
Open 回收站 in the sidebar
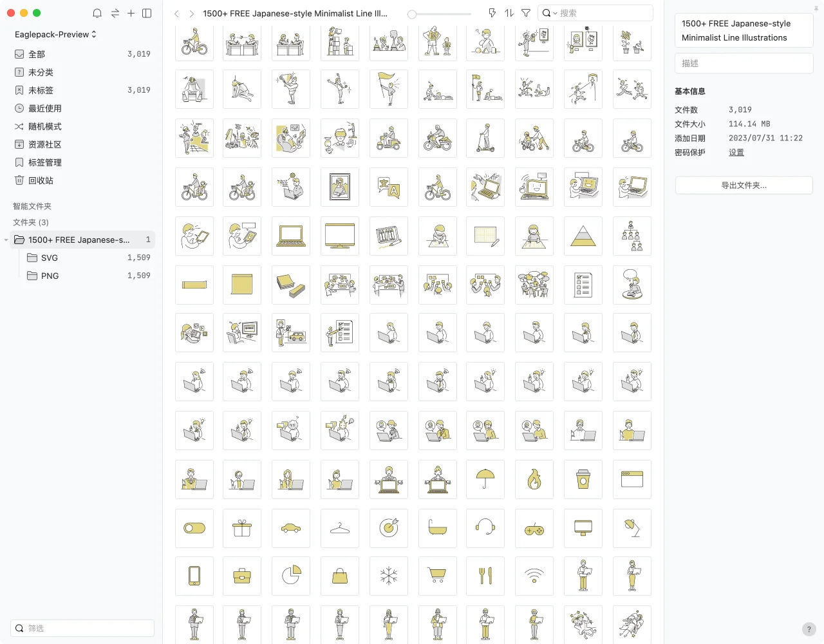(41, 180)
